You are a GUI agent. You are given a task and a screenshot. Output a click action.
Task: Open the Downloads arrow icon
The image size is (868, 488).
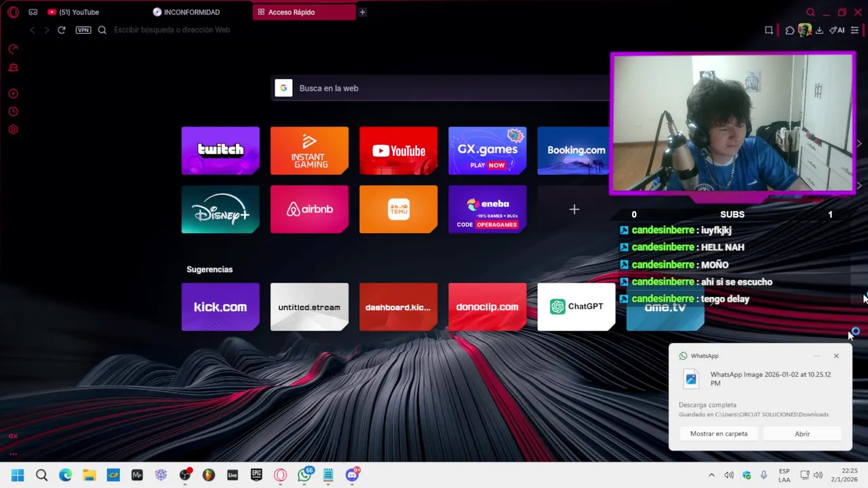click(819, 30)
